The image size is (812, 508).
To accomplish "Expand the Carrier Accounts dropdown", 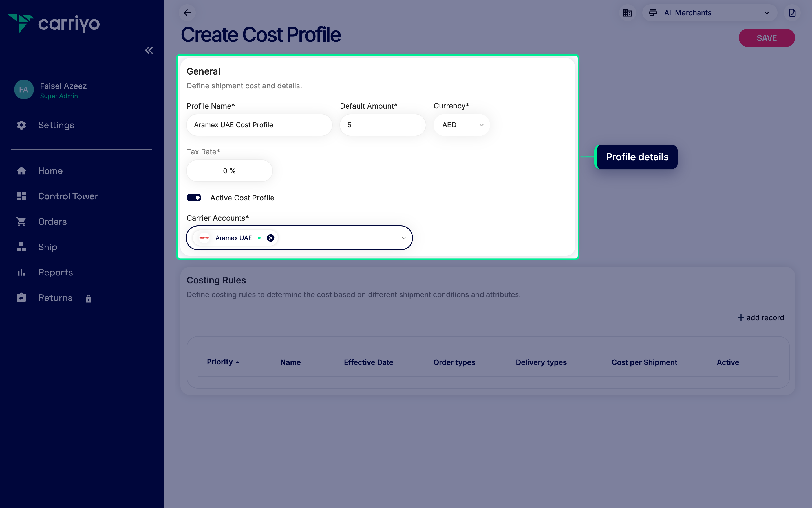I will [x=404, y=238].
